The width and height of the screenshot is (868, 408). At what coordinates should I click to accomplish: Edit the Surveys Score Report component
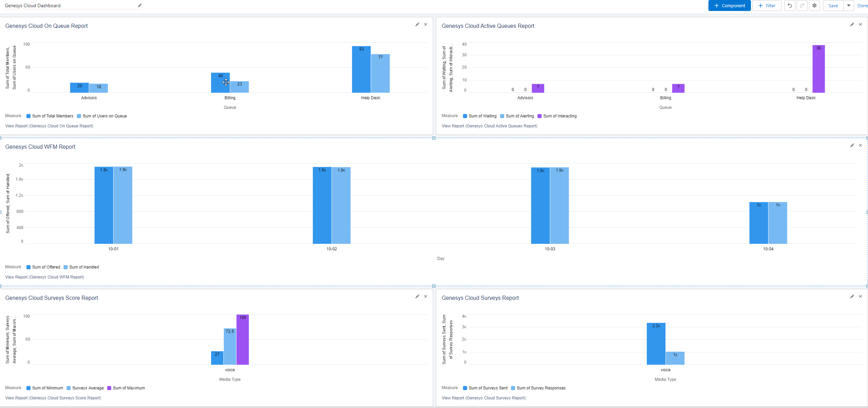[417, 296]
